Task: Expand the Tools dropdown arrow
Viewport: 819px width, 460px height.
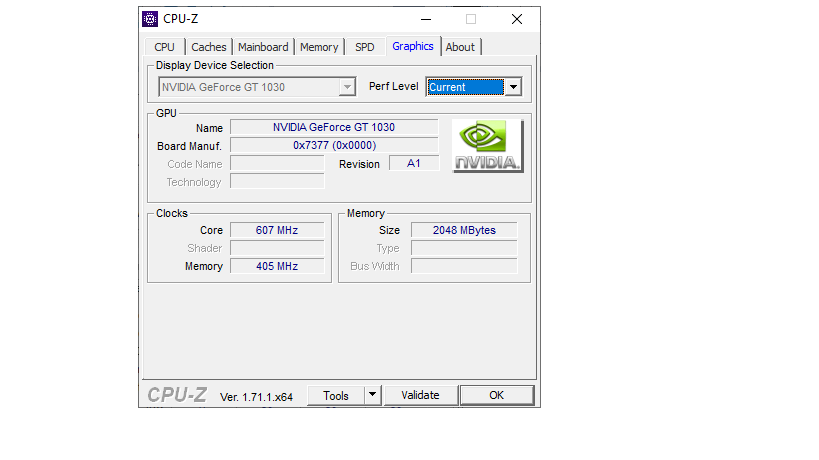Action: (372, 395)
